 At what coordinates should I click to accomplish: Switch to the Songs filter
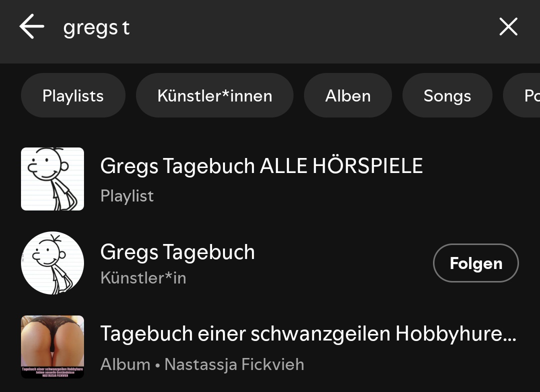(x=447, y=95)
